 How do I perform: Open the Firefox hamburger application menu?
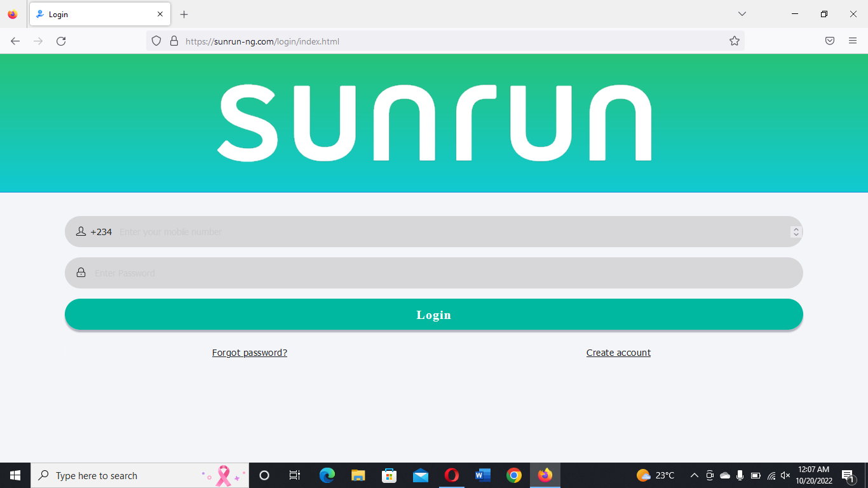[x=853, y=41]
